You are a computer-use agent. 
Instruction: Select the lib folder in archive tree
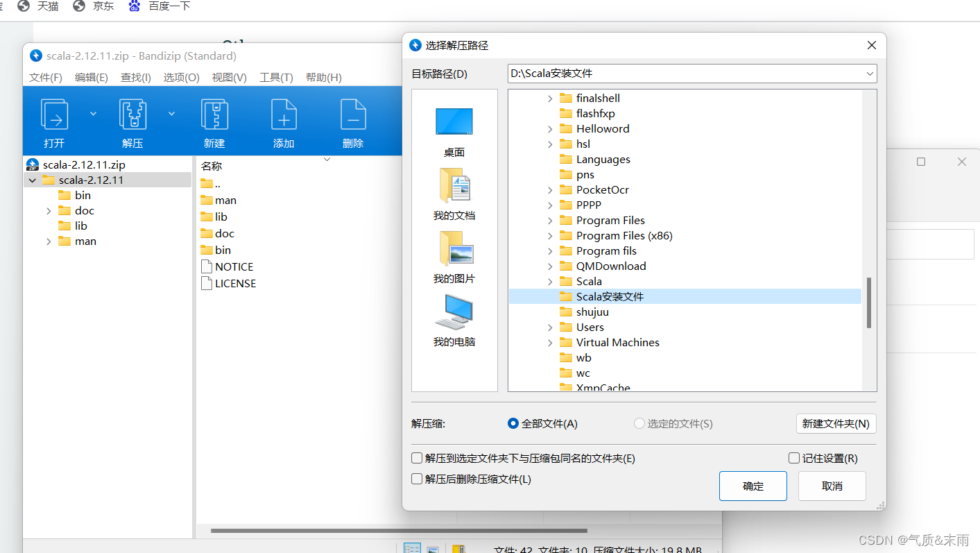pyautogui.click(x=81, y=226)
